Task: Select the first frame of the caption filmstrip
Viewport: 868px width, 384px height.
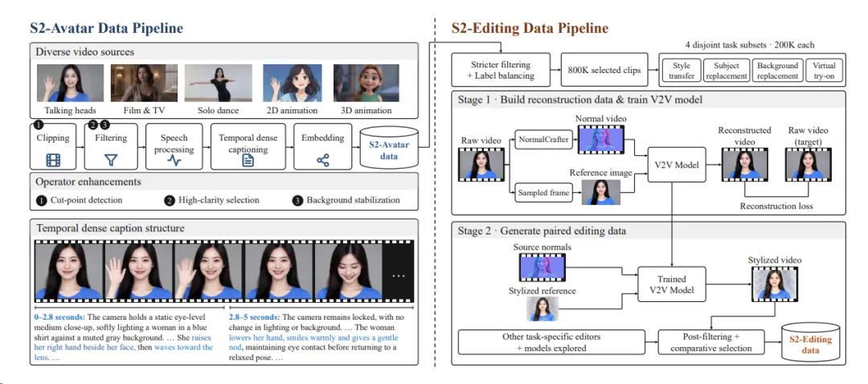Action: [68, 272]
